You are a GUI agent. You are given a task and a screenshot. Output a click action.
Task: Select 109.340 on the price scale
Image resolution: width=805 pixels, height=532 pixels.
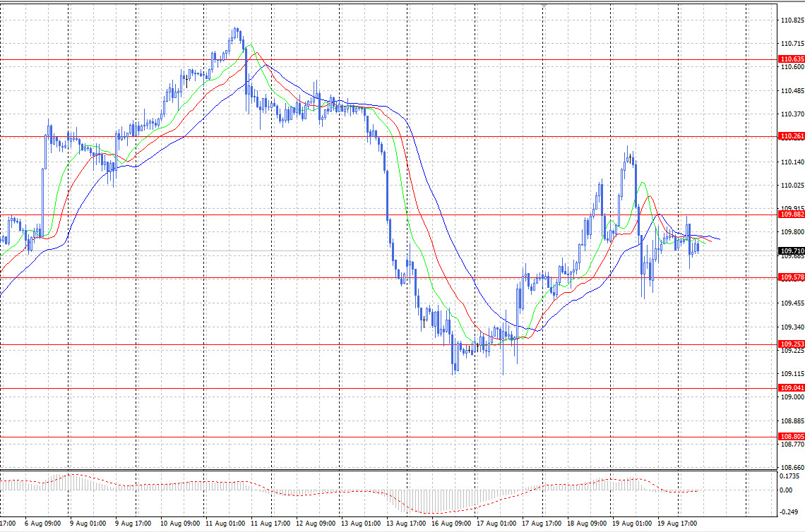792,327
